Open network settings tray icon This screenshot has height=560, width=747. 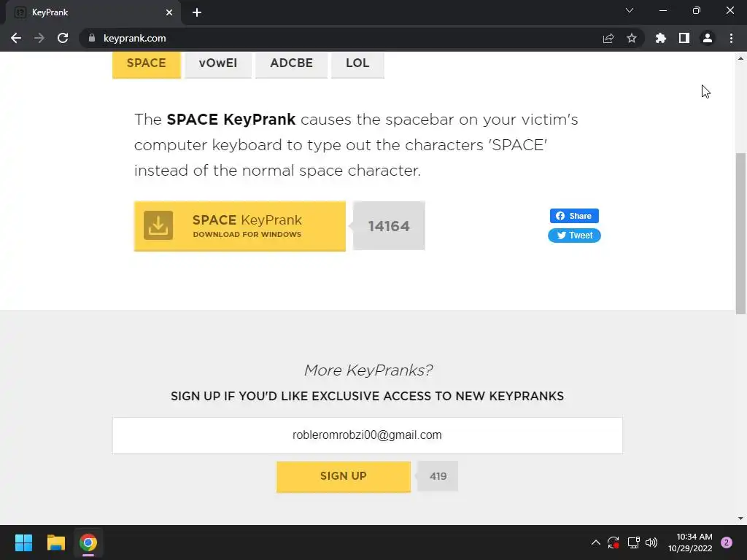(633, 542)
